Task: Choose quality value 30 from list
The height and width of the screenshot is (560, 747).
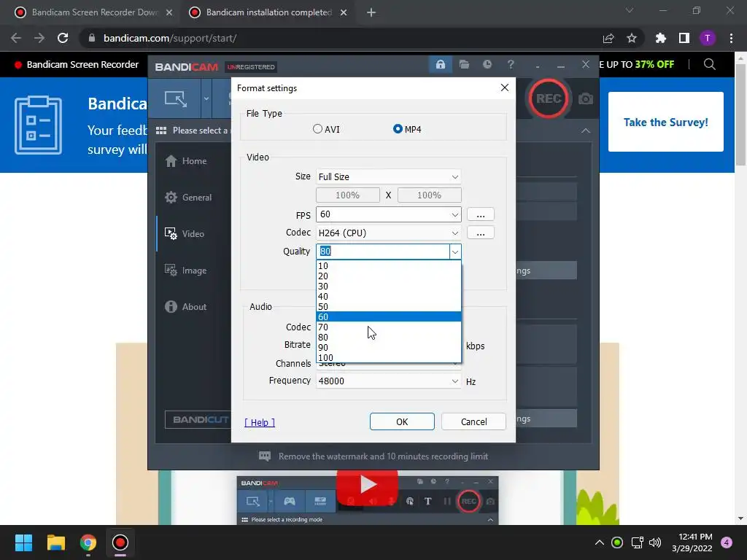Action: [389, 286]
